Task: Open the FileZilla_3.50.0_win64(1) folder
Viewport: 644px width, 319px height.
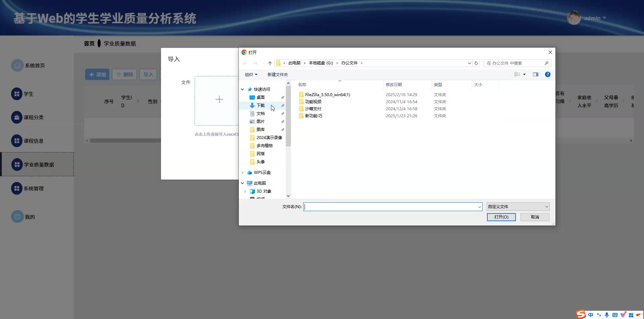Action: (x=327, y=95)
